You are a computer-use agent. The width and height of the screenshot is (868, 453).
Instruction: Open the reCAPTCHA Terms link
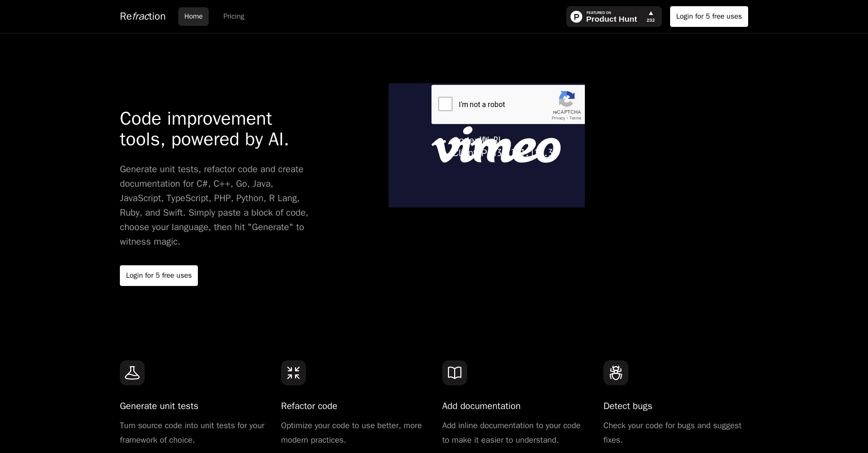[575, 118]
